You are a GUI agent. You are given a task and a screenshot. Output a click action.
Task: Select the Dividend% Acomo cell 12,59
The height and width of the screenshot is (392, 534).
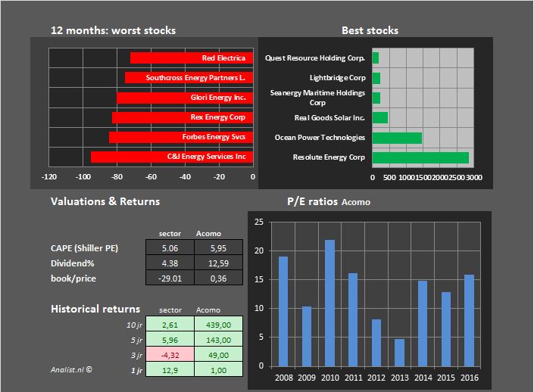point(214,263)
